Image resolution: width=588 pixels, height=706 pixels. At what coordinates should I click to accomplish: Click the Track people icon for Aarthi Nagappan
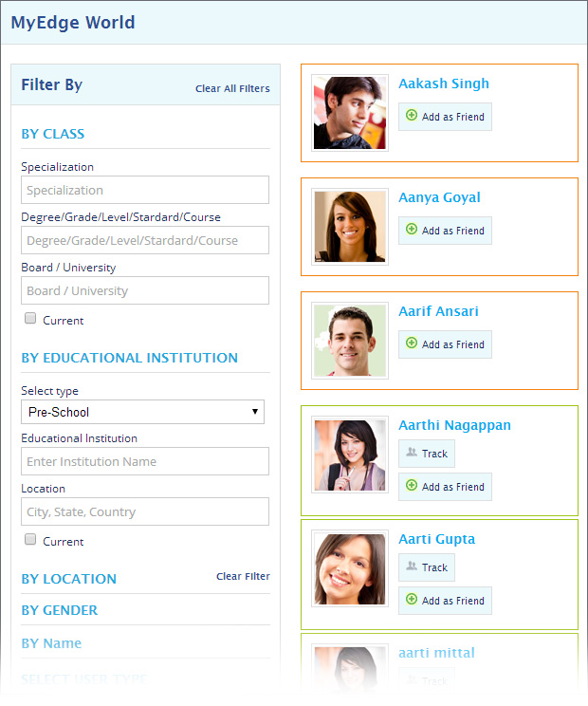point(412,454)
